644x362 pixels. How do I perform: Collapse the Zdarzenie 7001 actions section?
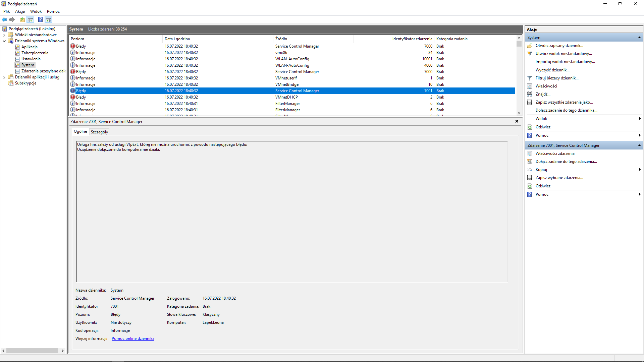coord(639,145)
